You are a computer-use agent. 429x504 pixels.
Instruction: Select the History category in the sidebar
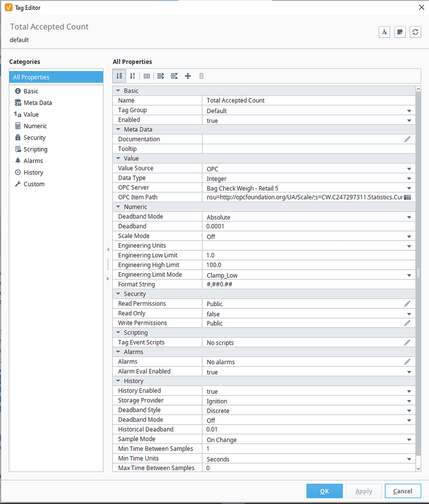coord(33,172)
